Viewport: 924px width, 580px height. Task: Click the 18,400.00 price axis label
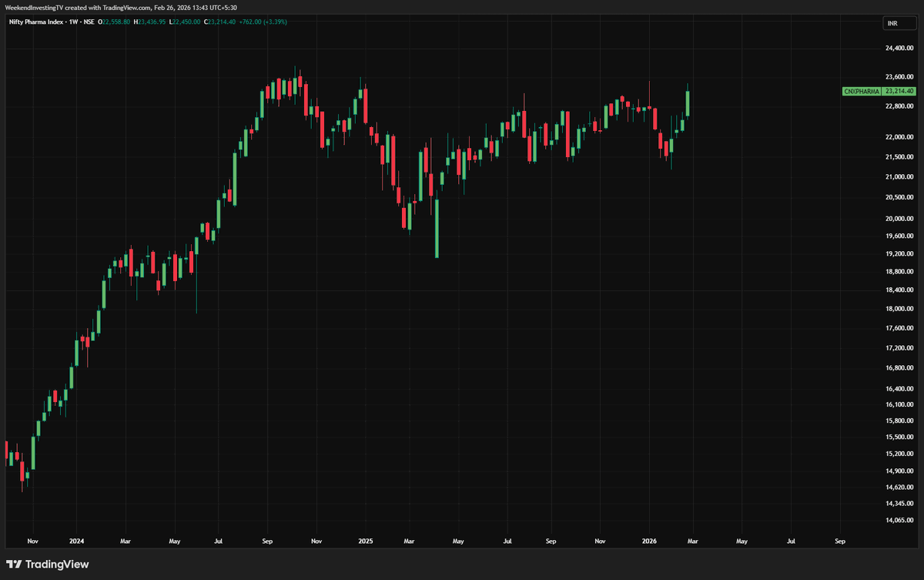(x=899, y=290)
